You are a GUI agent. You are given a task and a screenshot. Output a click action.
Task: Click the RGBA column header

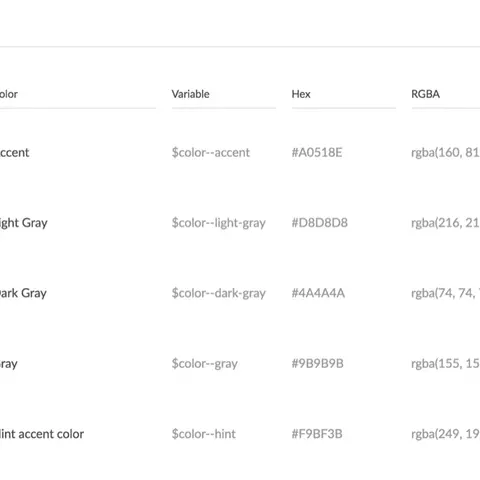pyautogui.click(x=425, y=94)
